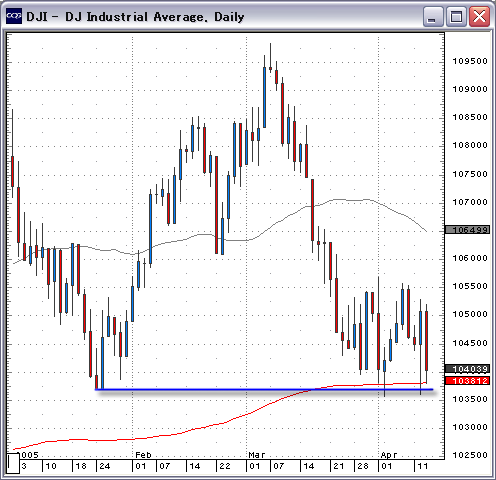Click the 104039 last price tag
The width and height of the screenshot is (496, 480).
468,369
